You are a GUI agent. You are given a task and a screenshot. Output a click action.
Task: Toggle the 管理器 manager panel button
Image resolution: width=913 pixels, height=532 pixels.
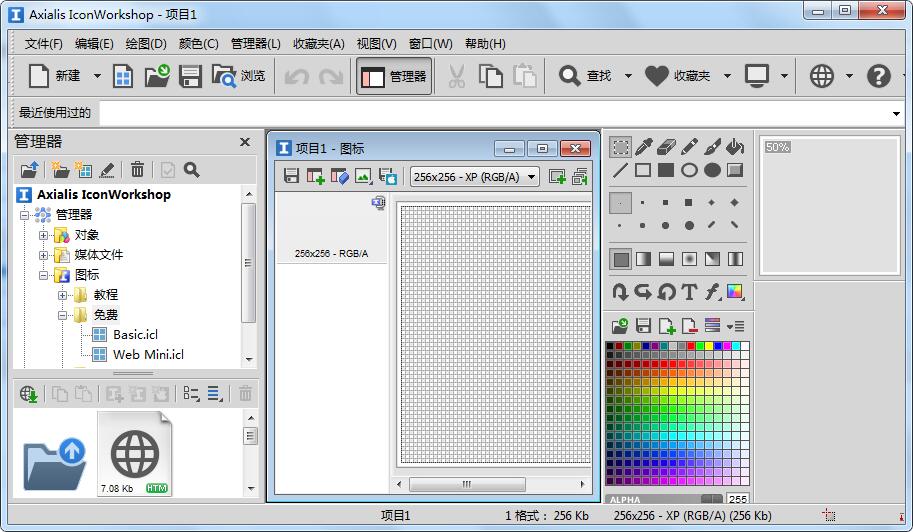point(394,76)
